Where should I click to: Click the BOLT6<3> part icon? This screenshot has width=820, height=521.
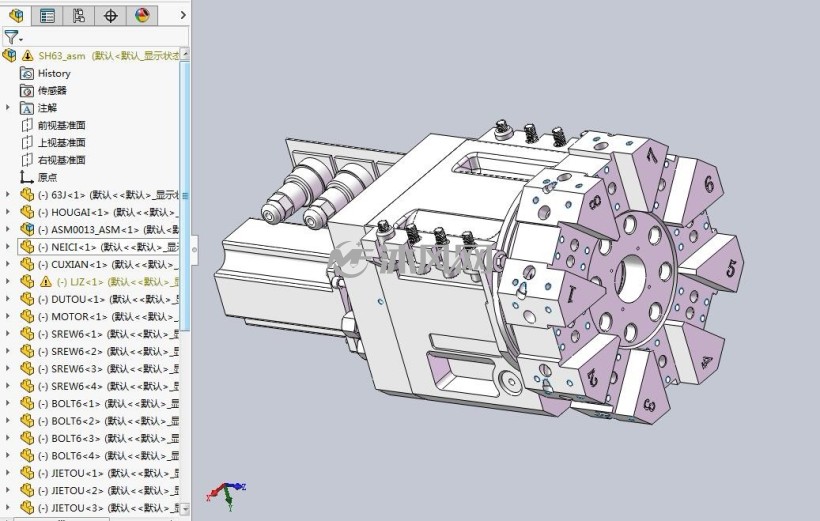click(27, 438)
